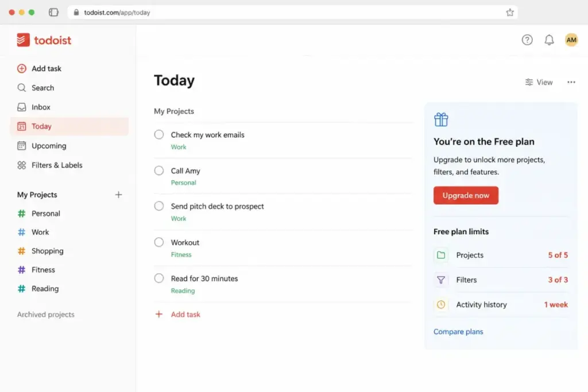588x392 pixels.
Task: Complete the Workout task
Action: [159, 242]
